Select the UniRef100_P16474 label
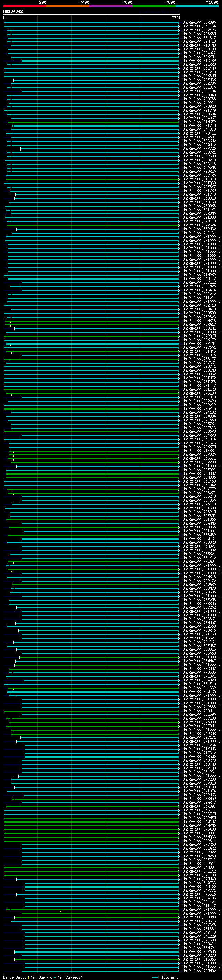Viewport: 222px width, 980px height. [199, 290]
